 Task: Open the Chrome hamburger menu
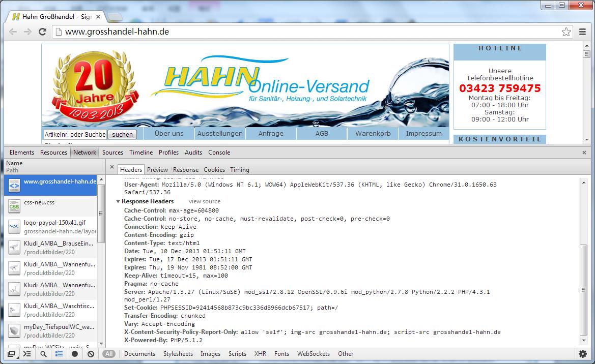point(582,32)
